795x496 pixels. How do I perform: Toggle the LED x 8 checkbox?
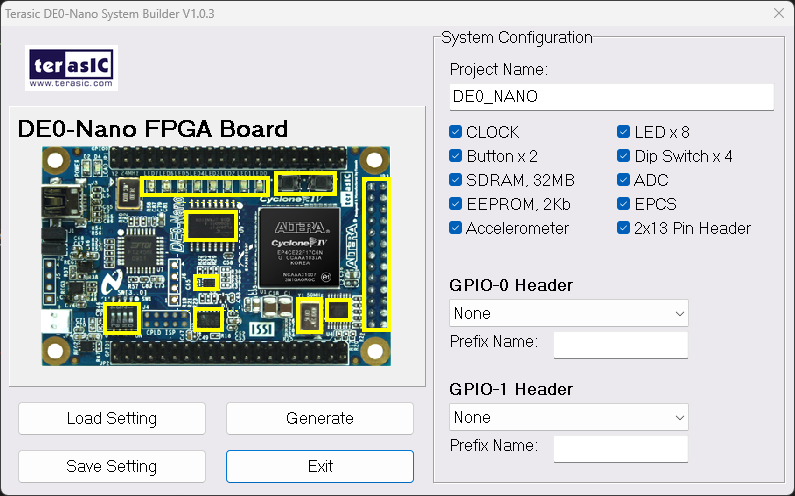click(x=624, y=132)
